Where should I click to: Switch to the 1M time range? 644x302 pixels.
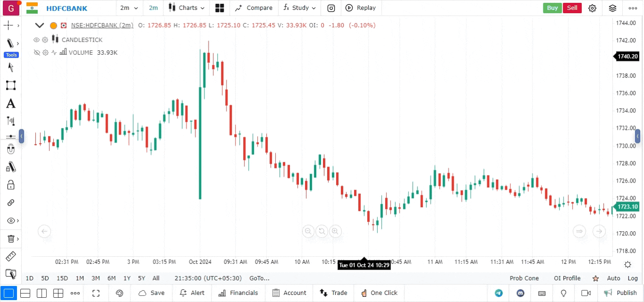[x=80, y=278]
